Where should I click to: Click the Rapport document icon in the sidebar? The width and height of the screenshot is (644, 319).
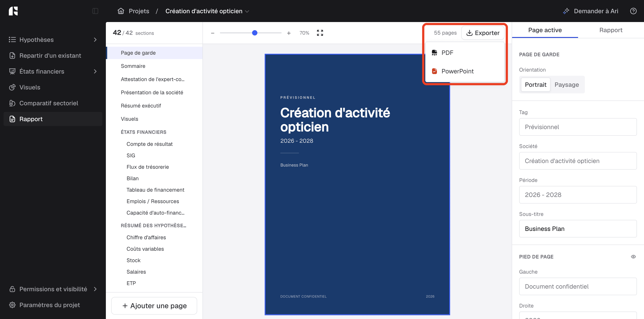12,119
